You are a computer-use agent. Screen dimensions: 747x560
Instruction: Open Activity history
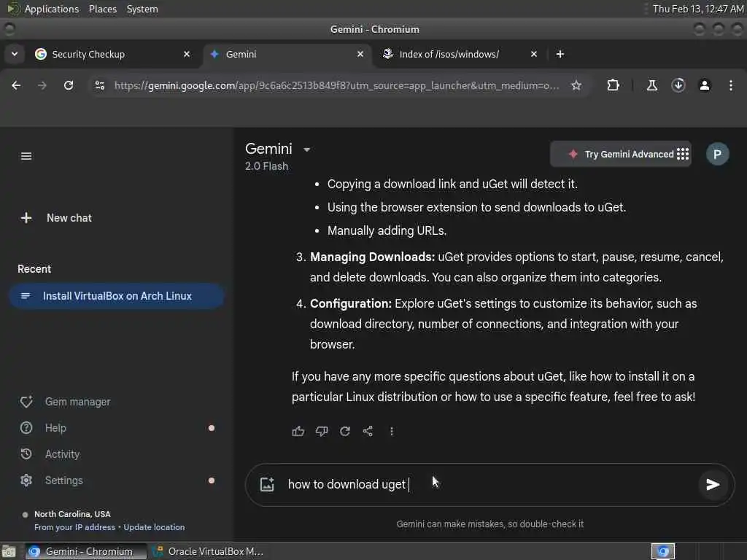point(50,454)
